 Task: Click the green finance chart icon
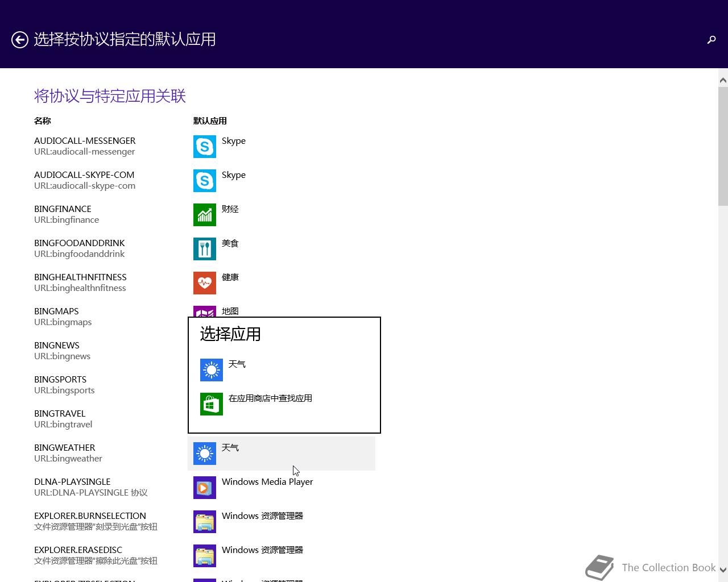tap(205, 215)
